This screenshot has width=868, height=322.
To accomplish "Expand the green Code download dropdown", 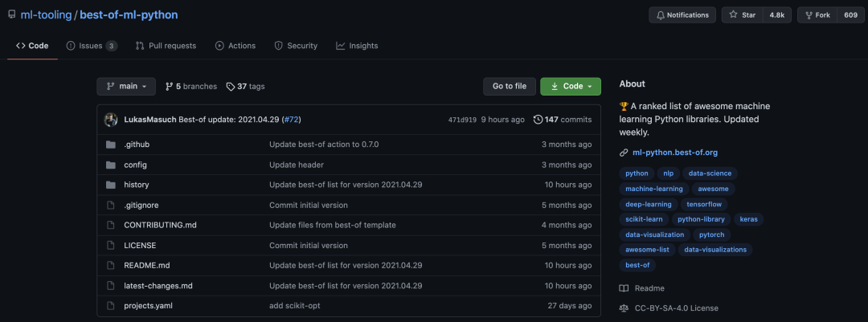I will [570, 86].
